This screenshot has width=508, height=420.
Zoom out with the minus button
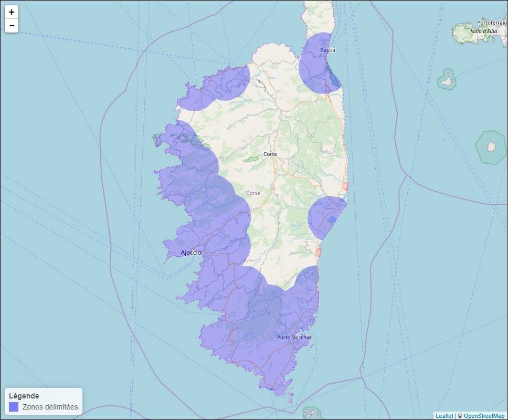12,26
